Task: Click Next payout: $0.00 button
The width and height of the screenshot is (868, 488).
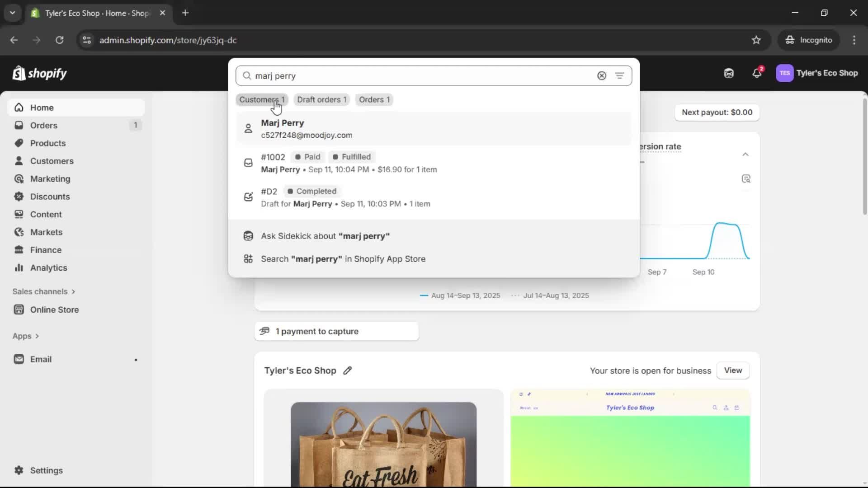Action: click(x=717, y=113)
